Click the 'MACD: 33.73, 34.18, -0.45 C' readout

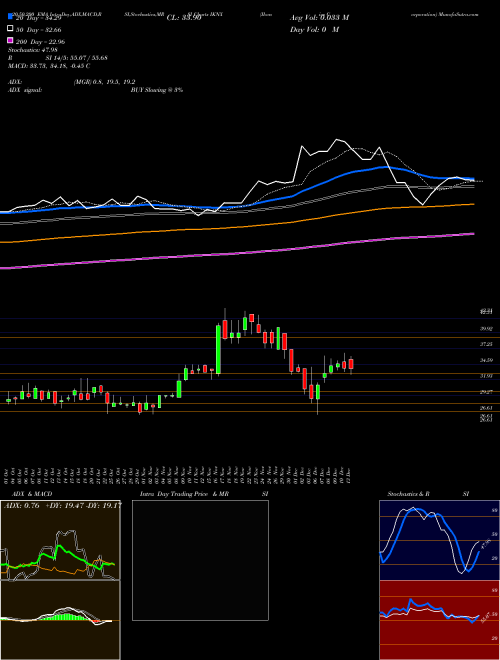[x=49, y=66]
